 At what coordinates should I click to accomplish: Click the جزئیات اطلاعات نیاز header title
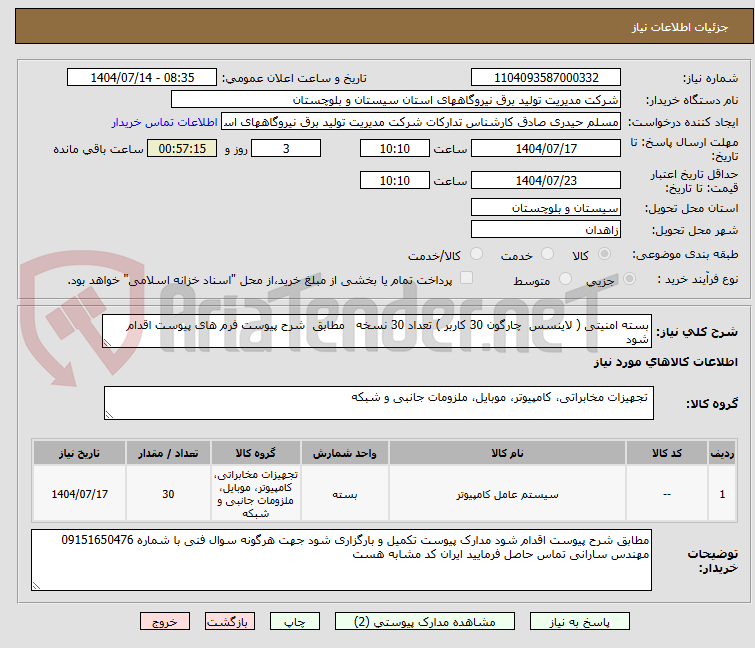[680, 27]
